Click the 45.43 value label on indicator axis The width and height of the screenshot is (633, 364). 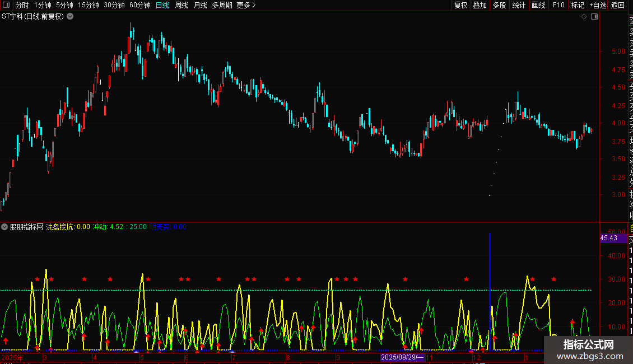(x=613, y=237)
